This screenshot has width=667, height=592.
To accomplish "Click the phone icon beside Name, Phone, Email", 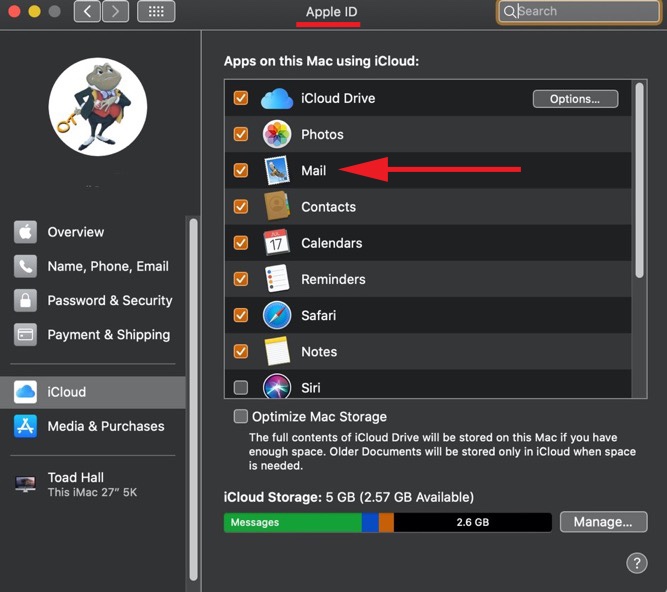I will (x=25, y=266).
